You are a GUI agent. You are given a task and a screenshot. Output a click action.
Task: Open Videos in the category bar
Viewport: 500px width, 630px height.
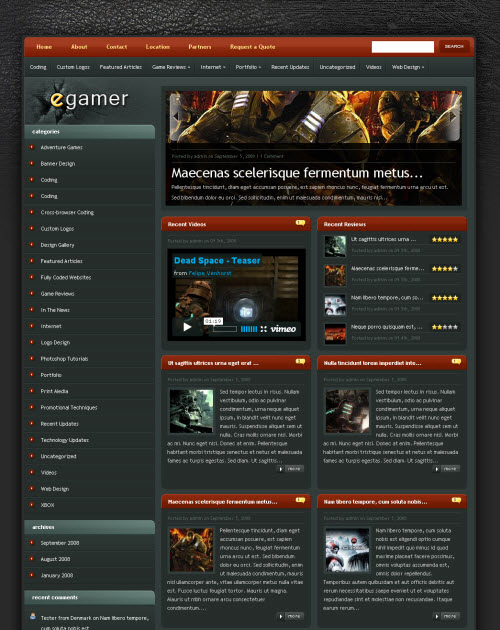[x=373, y=67]
